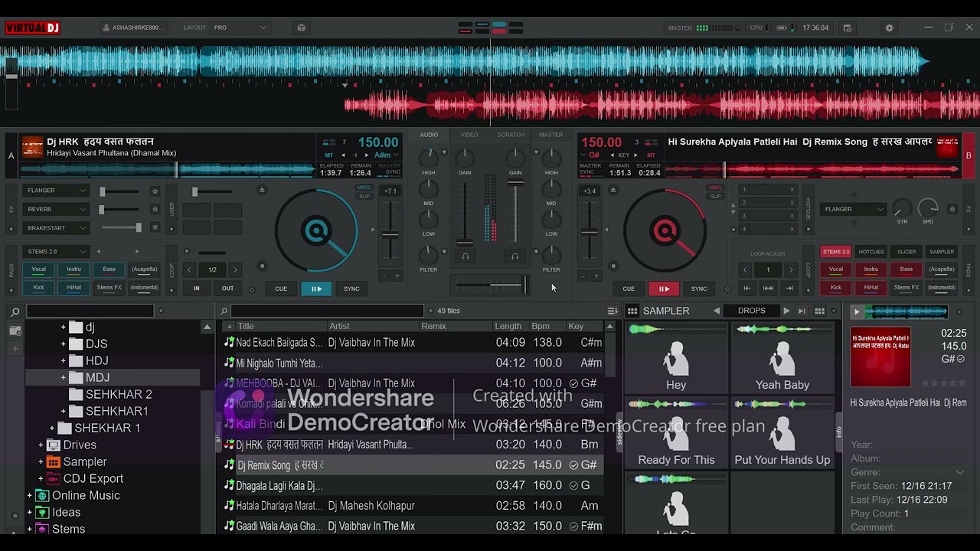
Task: Switch to the SCRATCH mixer tab
Action: pyautogui.click(x=511, y=135)
